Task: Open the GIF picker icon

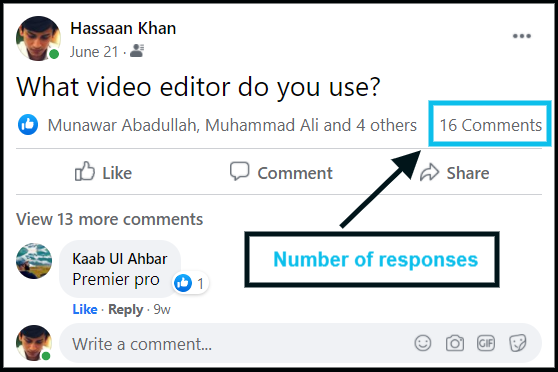Action: 486,344
